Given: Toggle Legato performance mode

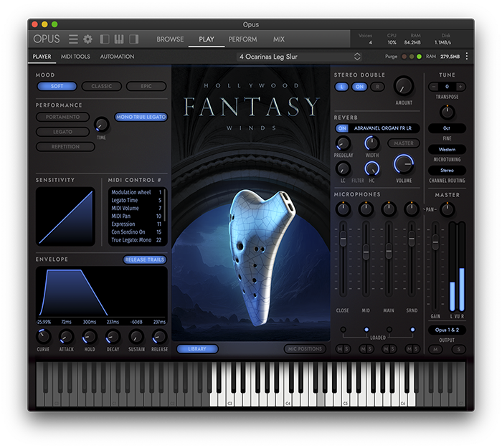Looking at the screenshot, I should (x=63, y=132).
